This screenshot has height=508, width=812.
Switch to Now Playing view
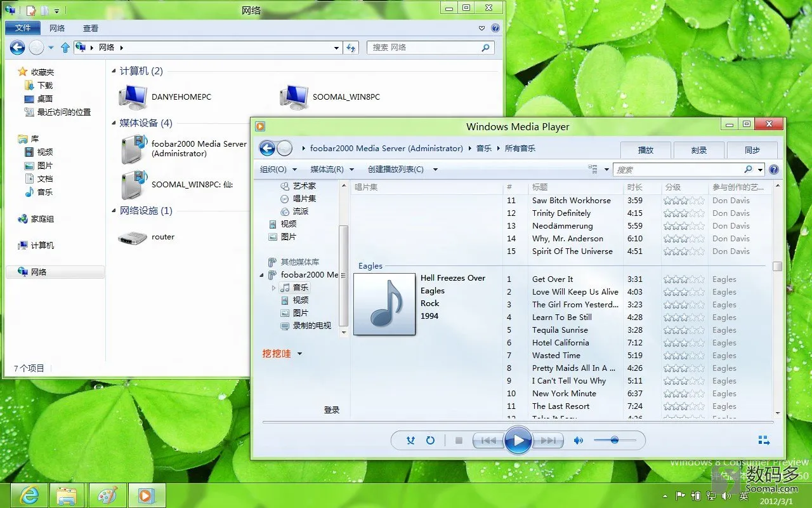click(764, 440)
